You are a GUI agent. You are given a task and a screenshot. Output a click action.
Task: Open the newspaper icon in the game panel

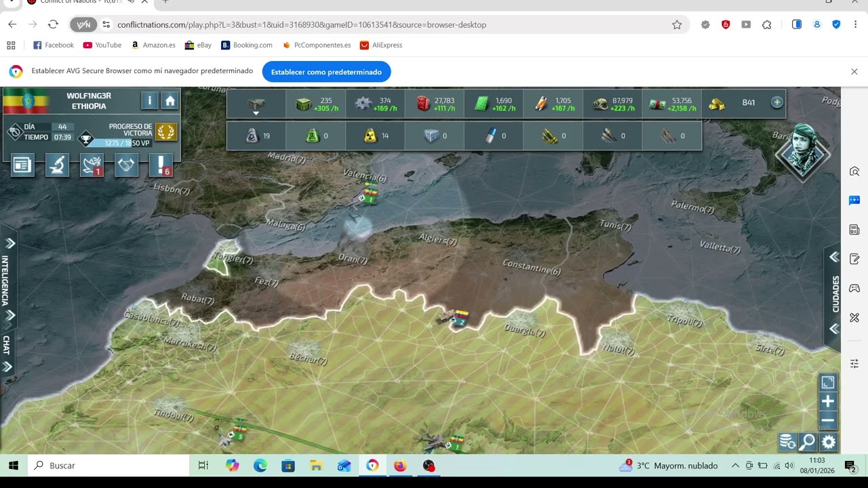coord(22,165)
